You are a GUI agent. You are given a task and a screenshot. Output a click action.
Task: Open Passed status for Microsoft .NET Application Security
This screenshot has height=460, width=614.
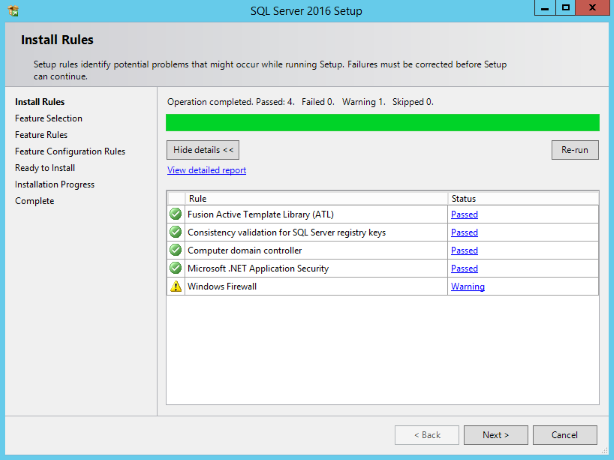click(464, 269)
